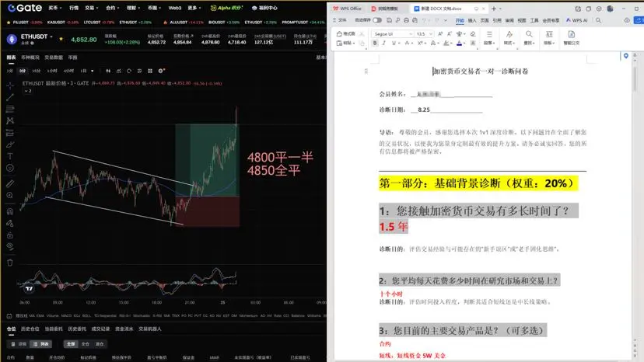Toggle bold formatting in WPS

click(375, 43)
